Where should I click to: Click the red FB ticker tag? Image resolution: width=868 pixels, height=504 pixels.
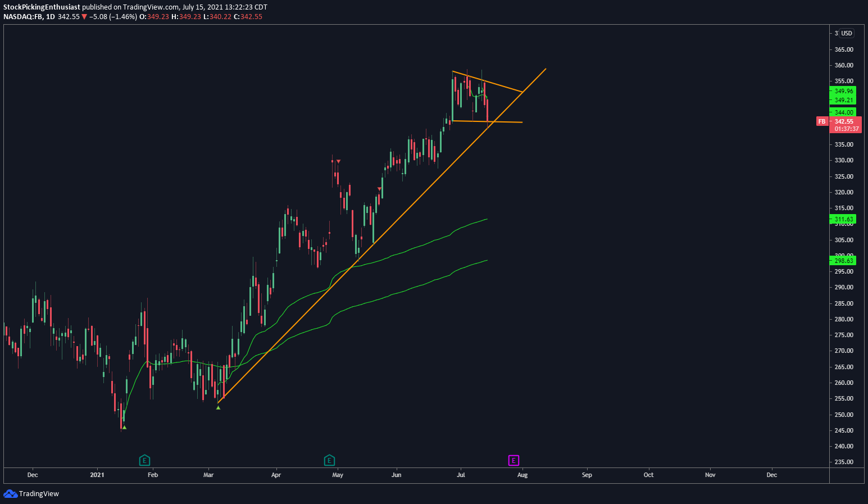pos(822,121)
